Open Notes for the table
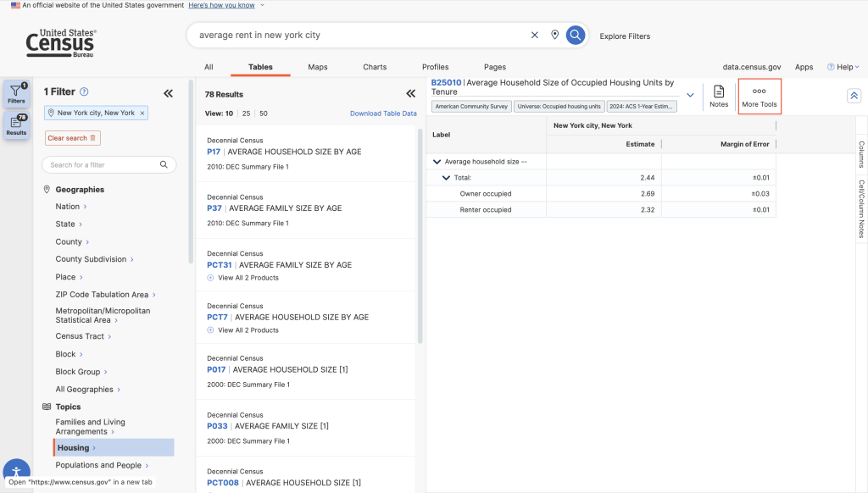Image resolution: width=868 pixels, height=493 pixels. pos(718,97)
